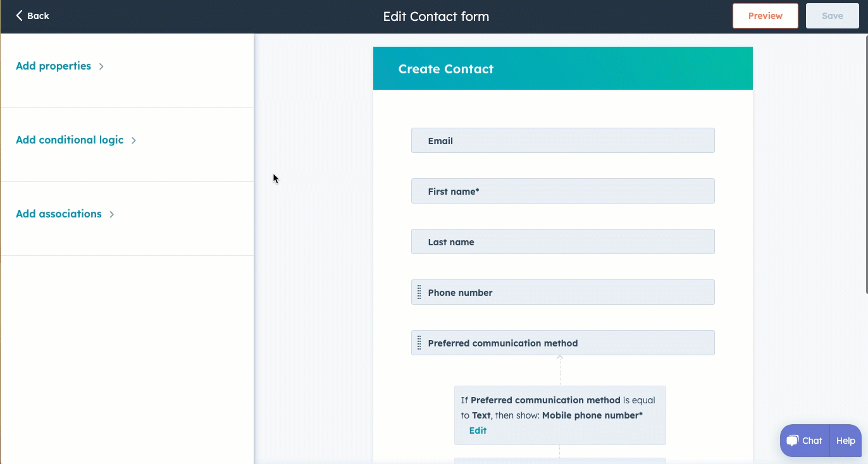Expand the Add associations section
The image size is (868, 464).
coord(65,214)
